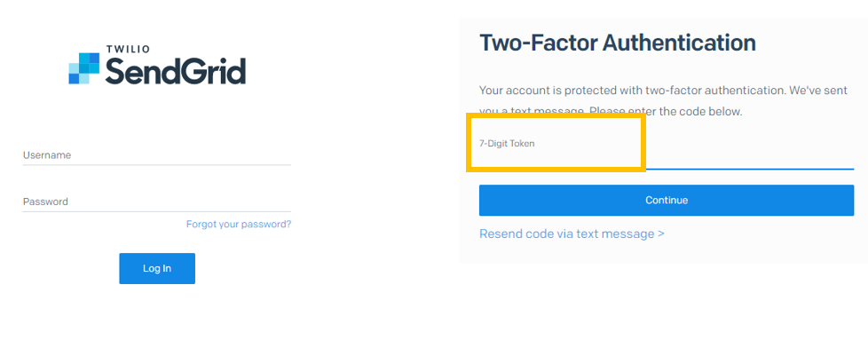Click the 7-Digit Token placeholder label
Screen dimensions: 868x340
pyautogui.click(x=507, y=144)
